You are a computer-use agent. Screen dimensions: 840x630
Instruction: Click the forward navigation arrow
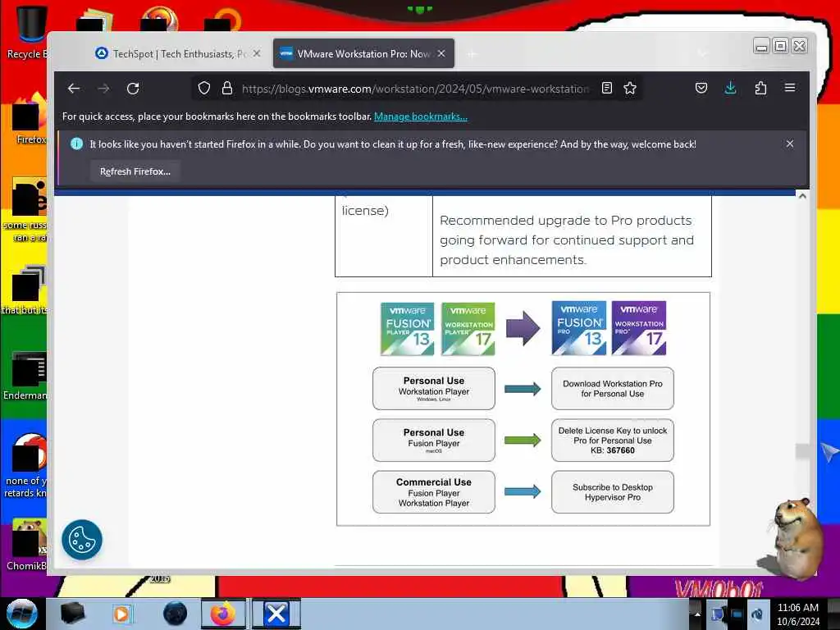pyautogui.click(x=103, y=89)
